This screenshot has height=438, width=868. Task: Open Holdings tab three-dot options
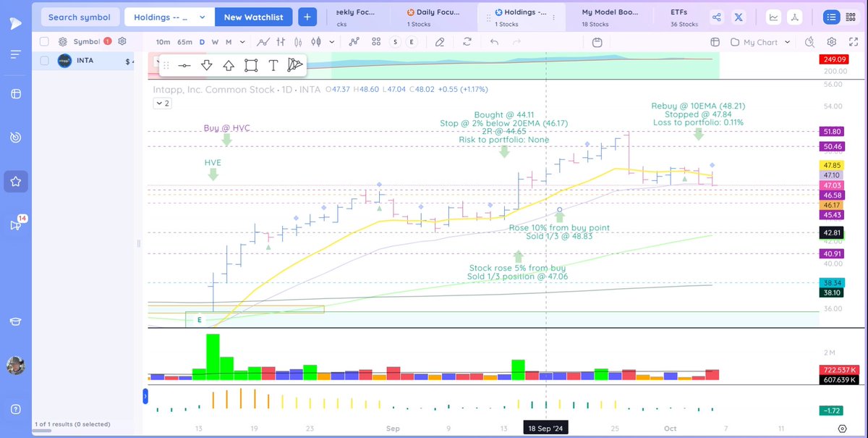pos(553,17)
